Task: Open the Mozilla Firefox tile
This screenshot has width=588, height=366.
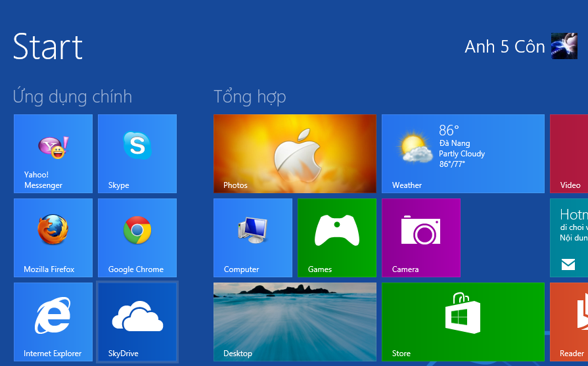Action: [53, 238]
